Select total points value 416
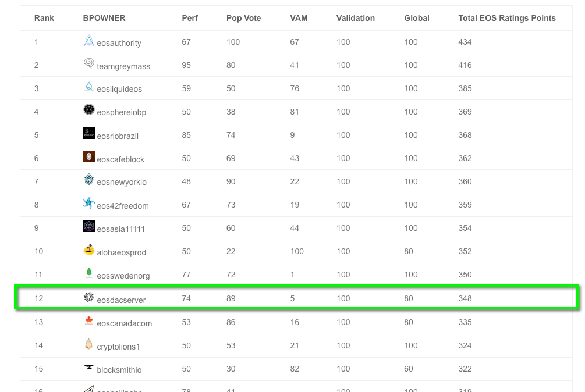This screenshot has width=585, height=392. click(465, 65)
